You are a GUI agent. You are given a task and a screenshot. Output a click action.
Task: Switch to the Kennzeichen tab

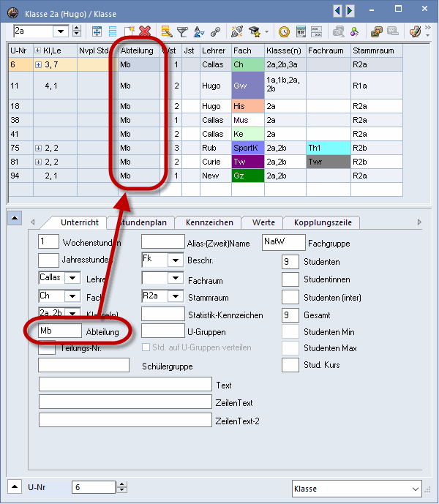[x=209, y=222]
